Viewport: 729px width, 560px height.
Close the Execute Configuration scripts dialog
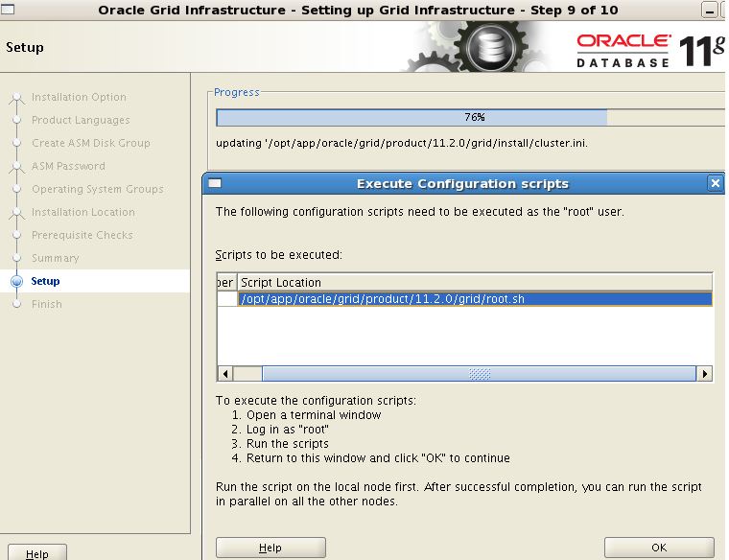tap(715, 183)
